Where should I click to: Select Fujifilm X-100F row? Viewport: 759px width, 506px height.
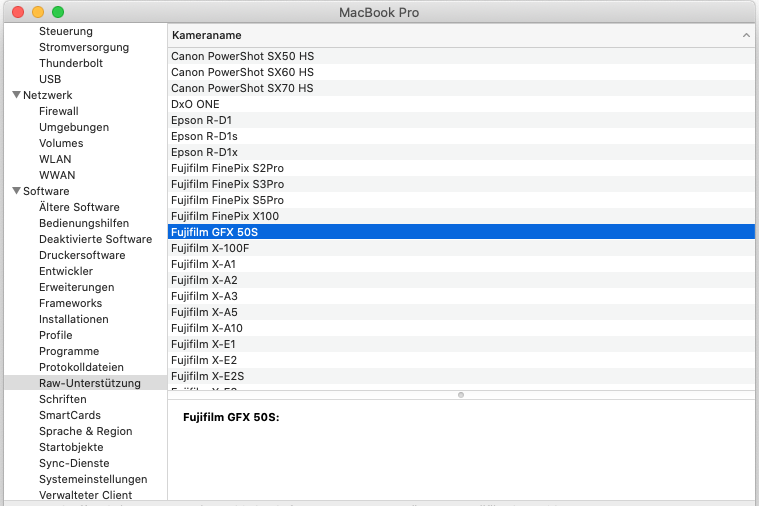[x=461, y=247]
